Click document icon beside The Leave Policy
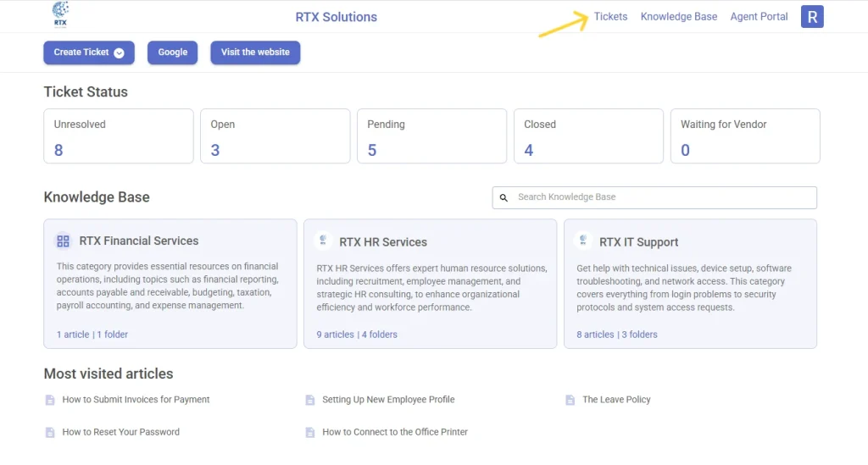This screenshot has height=465, width=868. pos(570,400)
